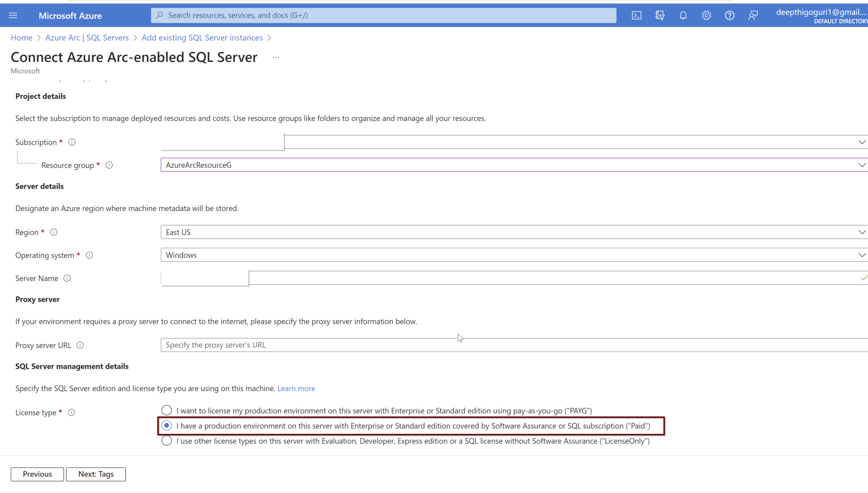Show info tooltip for Operating system

[x=89, y=255]
